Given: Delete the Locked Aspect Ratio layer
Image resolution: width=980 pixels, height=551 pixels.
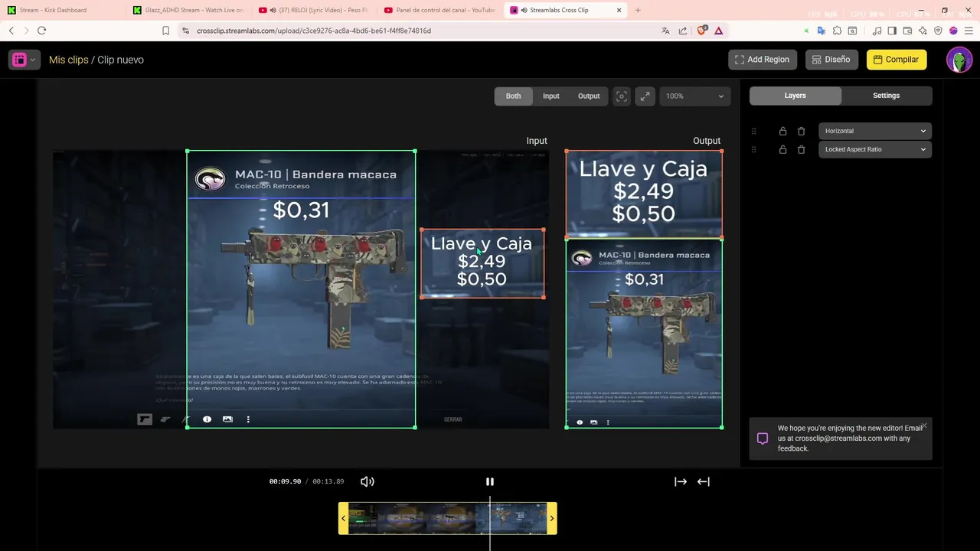Looking at the screenshot, I should pos(801,149).
